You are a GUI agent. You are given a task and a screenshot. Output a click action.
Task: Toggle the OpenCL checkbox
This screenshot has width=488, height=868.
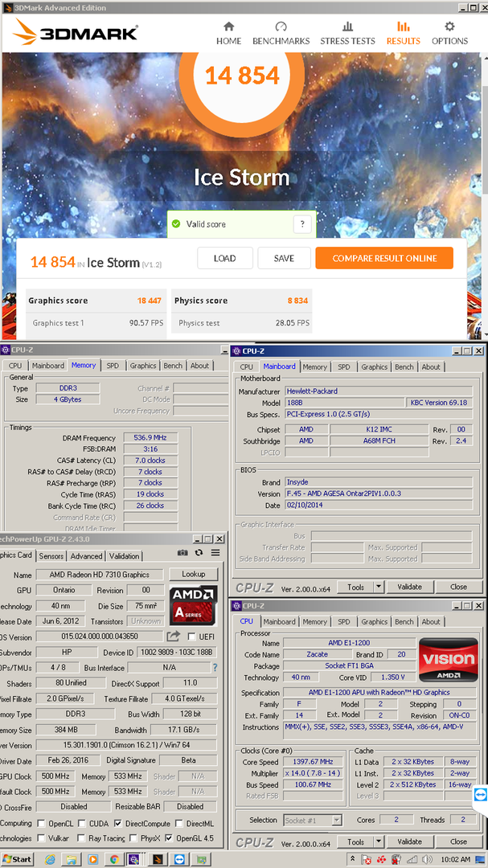pos(39,823)
